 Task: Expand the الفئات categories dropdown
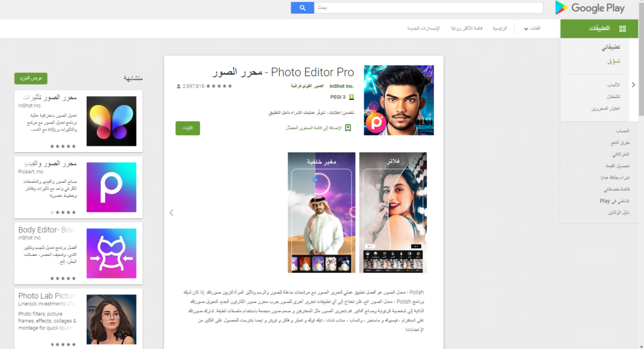pos(531,29)
